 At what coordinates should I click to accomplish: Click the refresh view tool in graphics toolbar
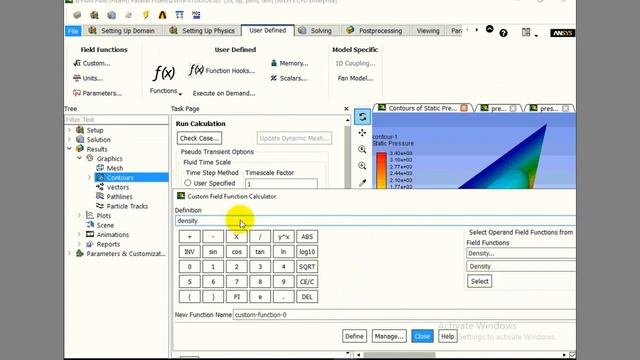tap(362, 117)
